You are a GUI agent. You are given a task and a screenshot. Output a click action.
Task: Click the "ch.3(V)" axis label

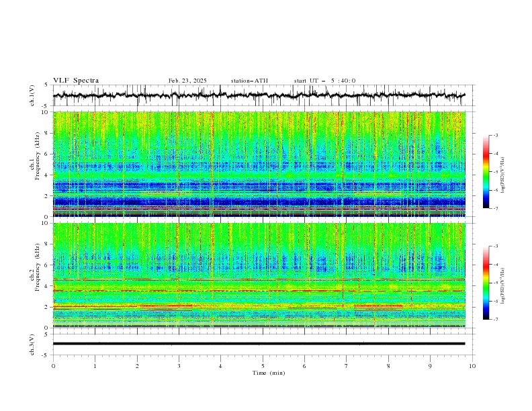click(x=32, y=345)
